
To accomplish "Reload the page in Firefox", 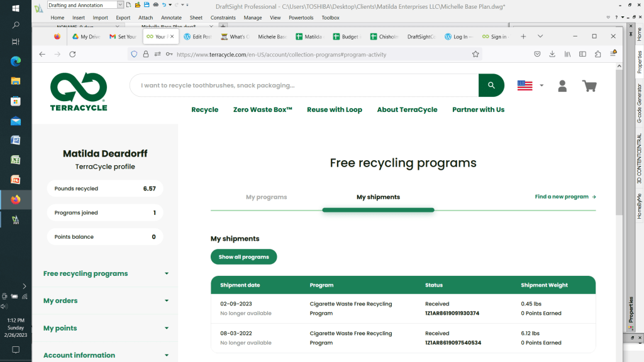I will pyautogui.click(x=72, y=54).
